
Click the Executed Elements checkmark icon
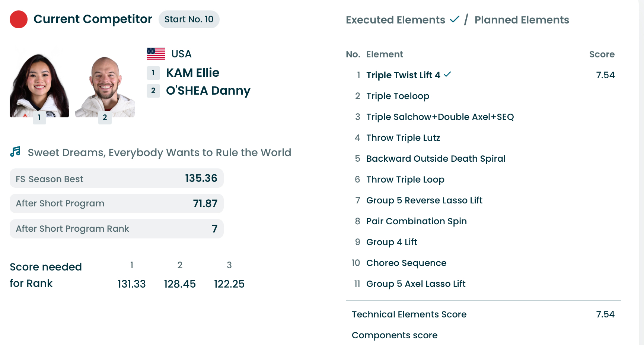coord(455,19)
